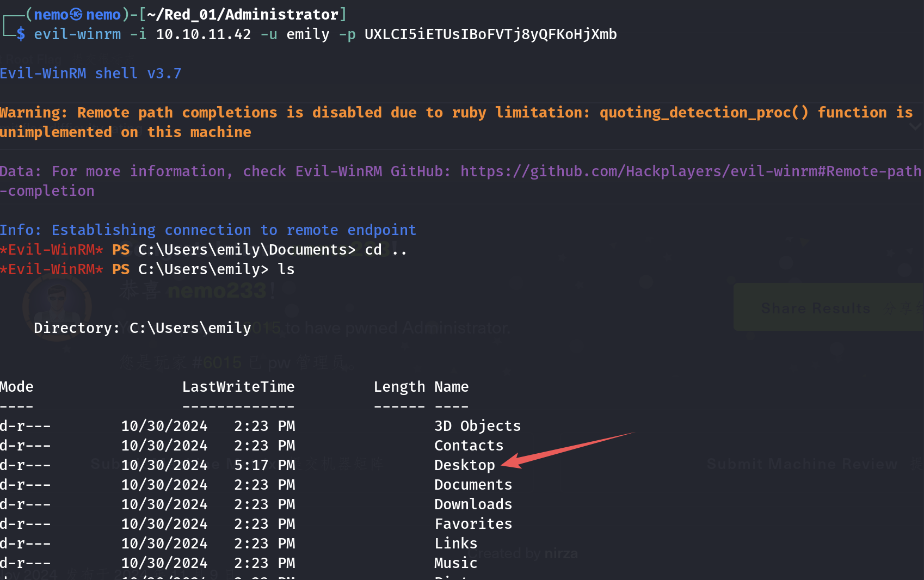Select the 3D Objects directory entry

point(477,426)
